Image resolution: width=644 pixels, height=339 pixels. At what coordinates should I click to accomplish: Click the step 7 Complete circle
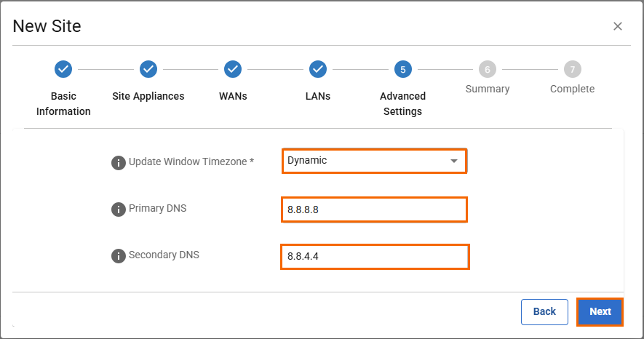pyautogui.click(x=572, y=69)
